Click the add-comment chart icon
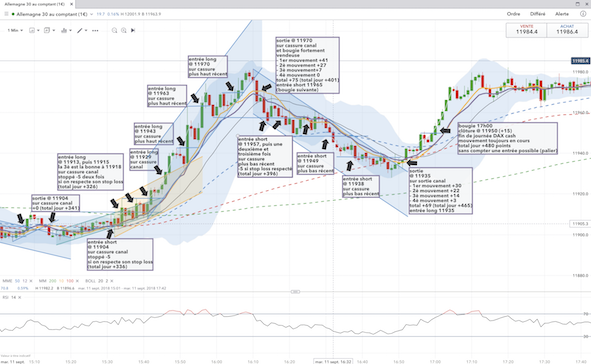This screenshot has height=364, width=591. tap(47, 30)
